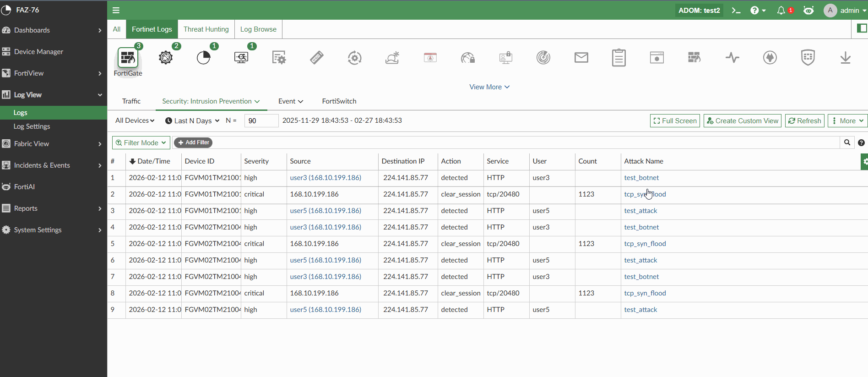Image resolution: width=868 pixels, height=377 pixels.
Task: Open the Last N Days time dropdown
Action: [192, 120]
